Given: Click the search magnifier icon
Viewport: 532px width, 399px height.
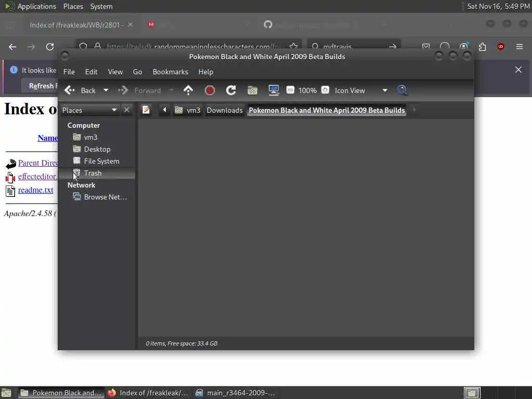Looking at the screenshot, I should pyautogui.click(x=402, y=90).
